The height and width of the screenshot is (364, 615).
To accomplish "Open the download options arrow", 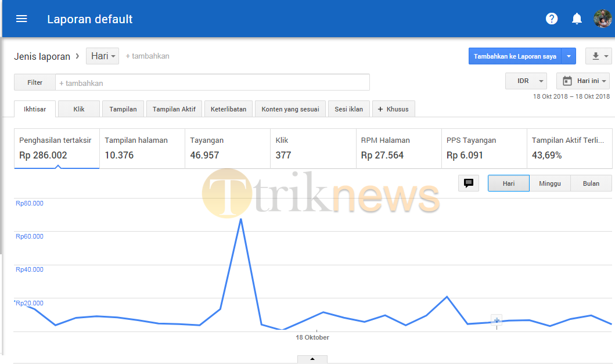I will coord(606,56).
